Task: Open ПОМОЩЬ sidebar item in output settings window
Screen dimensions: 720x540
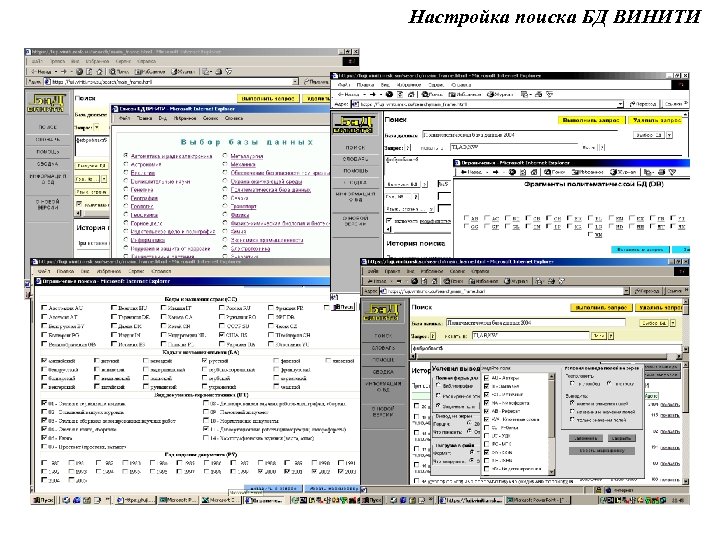Action: 382,360
